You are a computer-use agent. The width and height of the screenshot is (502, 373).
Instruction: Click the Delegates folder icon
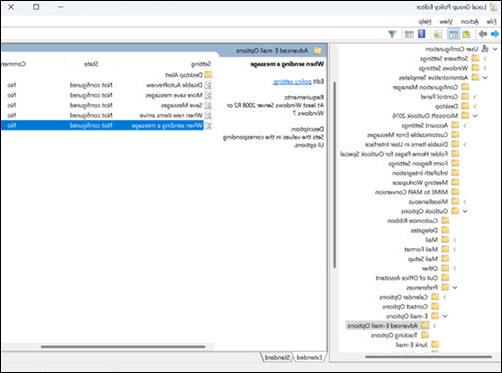click(x=445, y=230)
